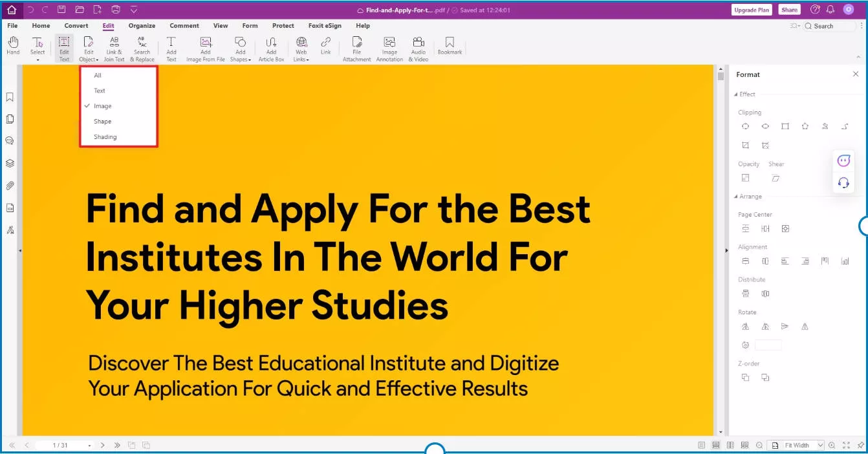Open the Select tool dropdown arrow
The height and width of the screenshot is (454, 868).
point(38,60)
